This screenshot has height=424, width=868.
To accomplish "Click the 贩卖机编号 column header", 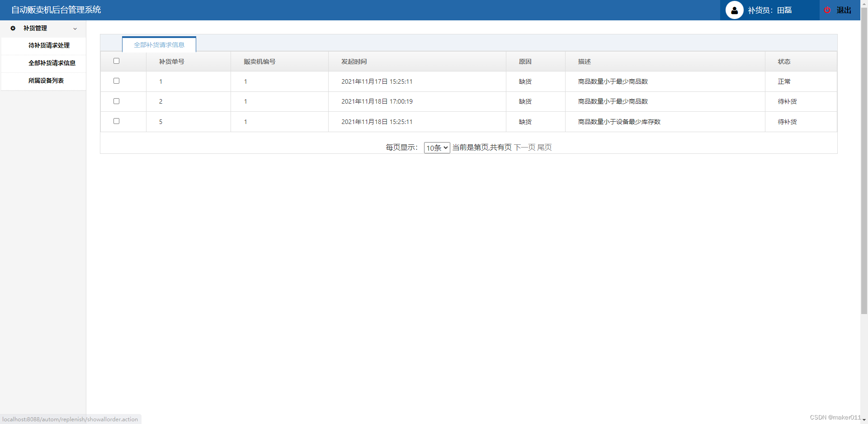I will (259, 62).
